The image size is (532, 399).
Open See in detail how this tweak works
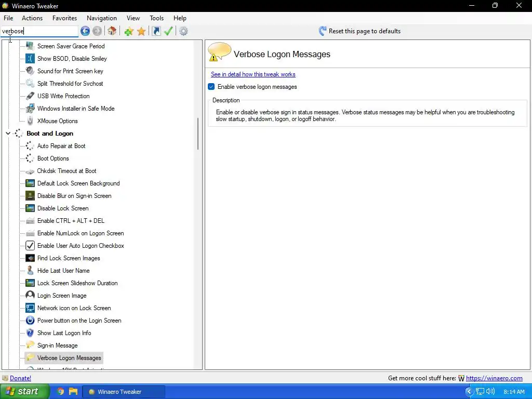253,74
